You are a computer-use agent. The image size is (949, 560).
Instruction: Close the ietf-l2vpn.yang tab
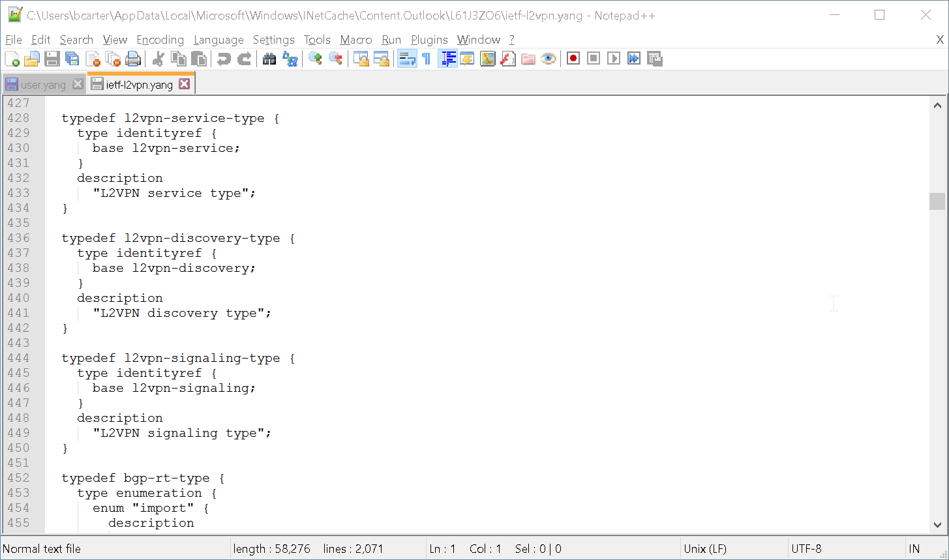tap(185, 83)
